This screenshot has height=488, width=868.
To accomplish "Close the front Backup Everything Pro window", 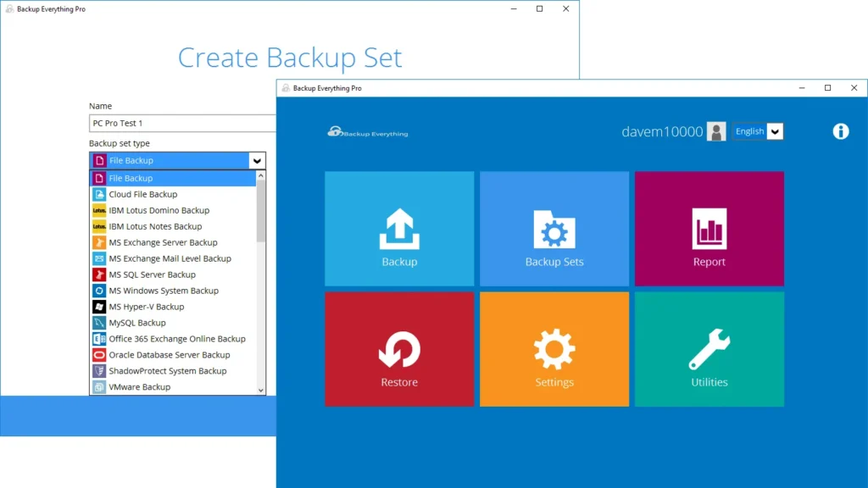I will (854, 88).
